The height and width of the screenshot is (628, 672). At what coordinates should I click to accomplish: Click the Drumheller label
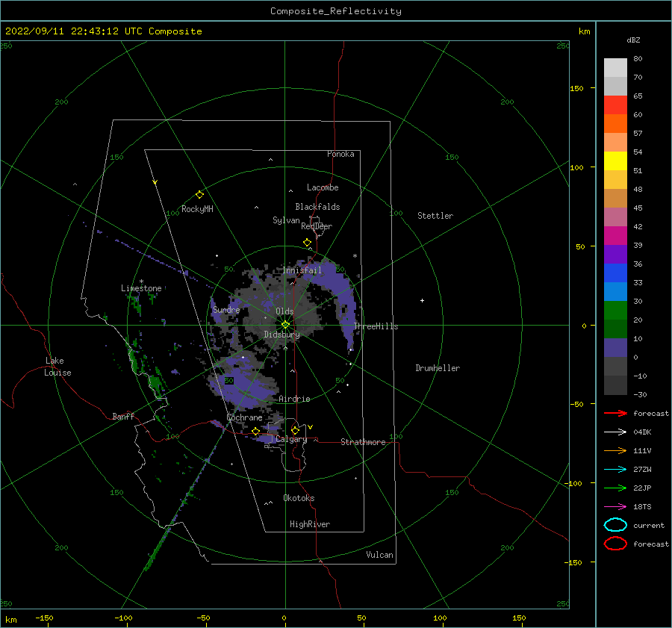(438, 368)
